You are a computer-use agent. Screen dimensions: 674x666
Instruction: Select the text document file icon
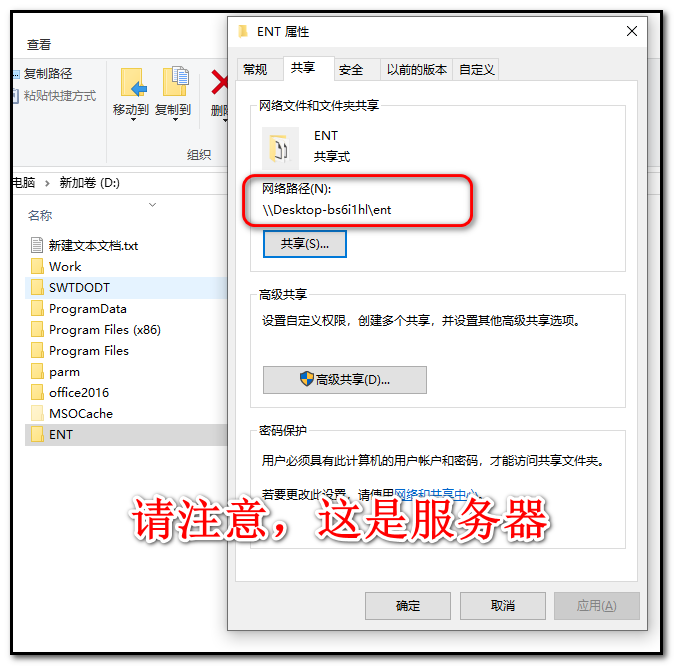(37, 245)
